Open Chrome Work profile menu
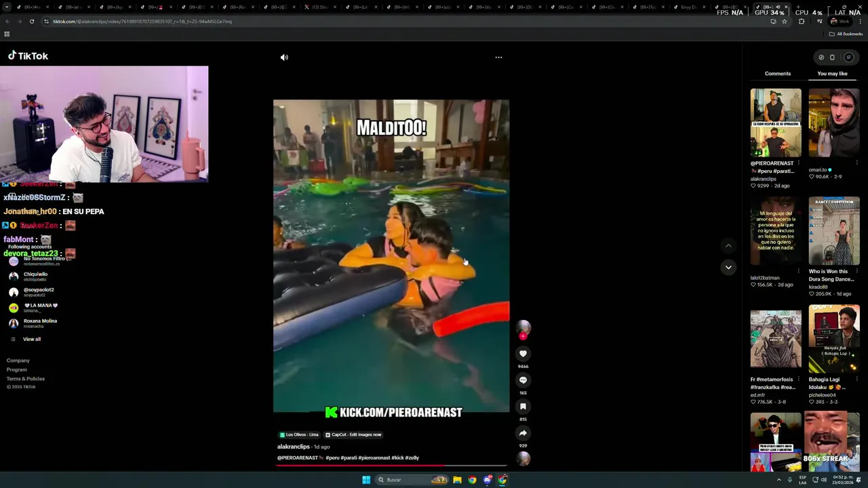The image size is (868, 488). [x=839, y=21]
